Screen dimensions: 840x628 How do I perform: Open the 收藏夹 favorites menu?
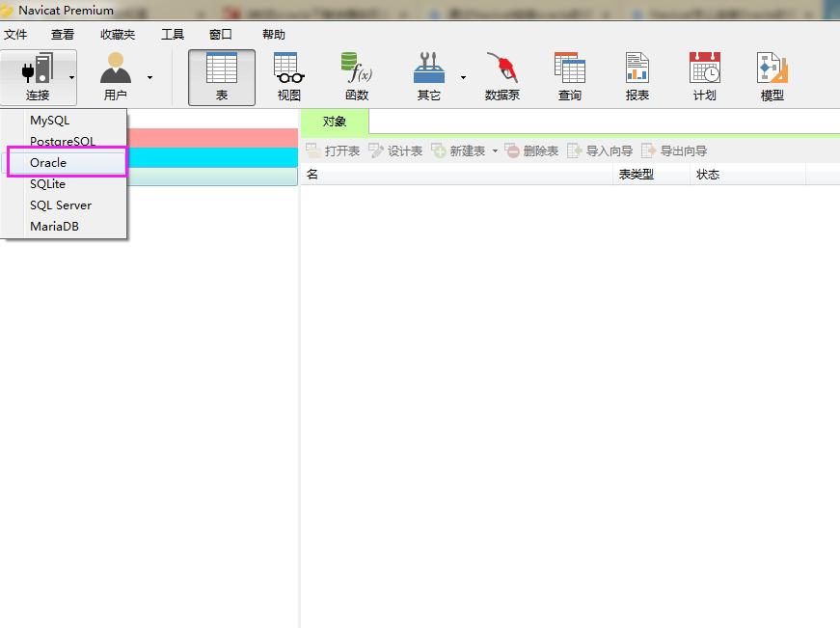pos(118,35)
